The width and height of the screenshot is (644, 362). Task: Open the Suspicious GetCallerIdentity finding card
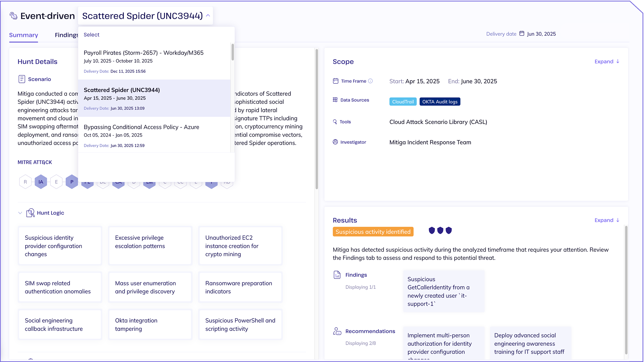coord(444,291)
